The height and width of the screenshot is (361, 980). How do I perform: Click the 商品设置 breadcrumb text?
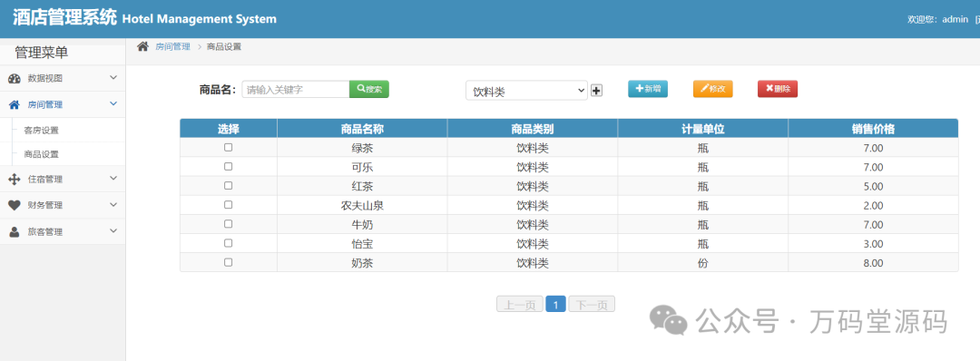(224, 47)
